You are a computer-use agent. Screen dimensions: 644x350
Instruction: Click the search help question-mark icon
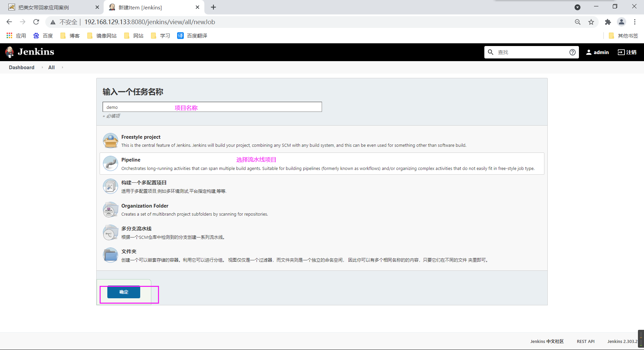pyautogui.click(x=573, y=52)
